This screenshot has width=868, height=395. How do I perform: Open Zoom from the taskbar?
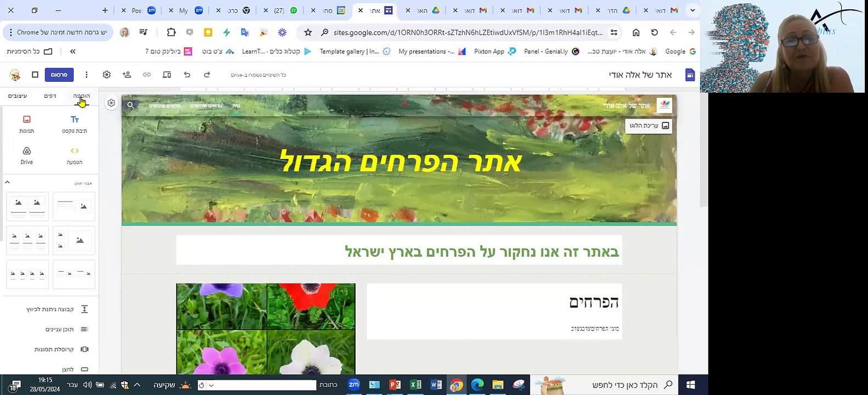pos(354,385)
